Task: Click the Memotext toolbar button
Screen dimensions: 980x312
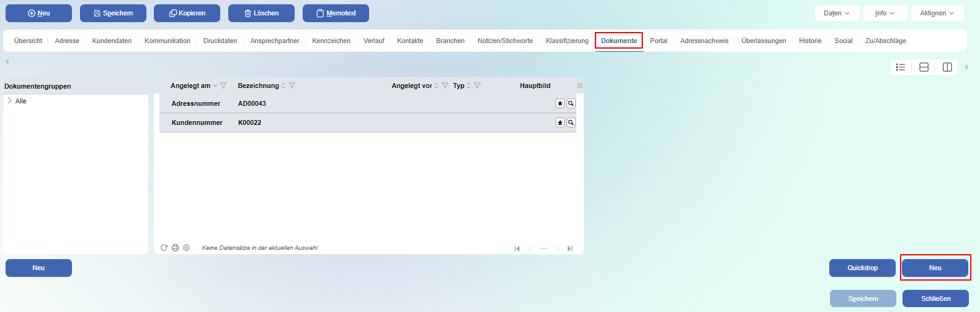Action: tap(336, 13)
